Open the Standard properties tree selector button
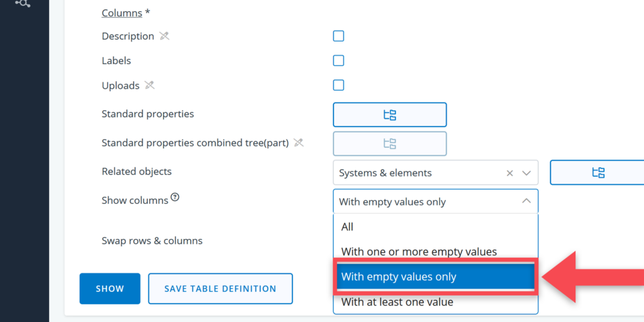 pos(389,114)
